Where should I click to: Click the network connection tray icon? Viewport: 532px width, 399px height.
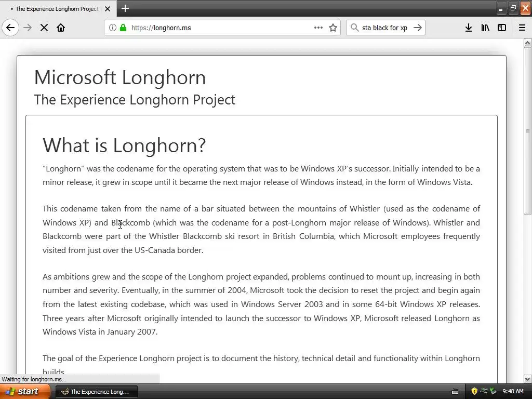click(484, 391)
